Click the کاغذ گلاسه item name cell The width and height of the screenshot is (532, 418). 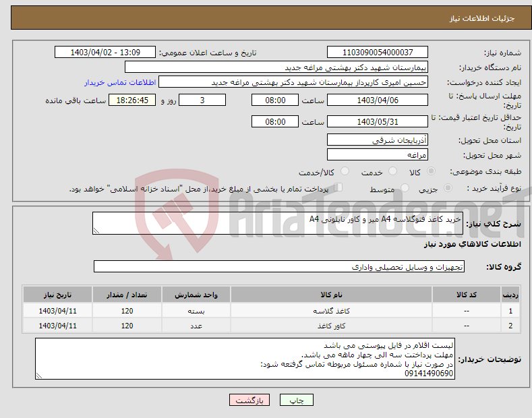[331, 311]
